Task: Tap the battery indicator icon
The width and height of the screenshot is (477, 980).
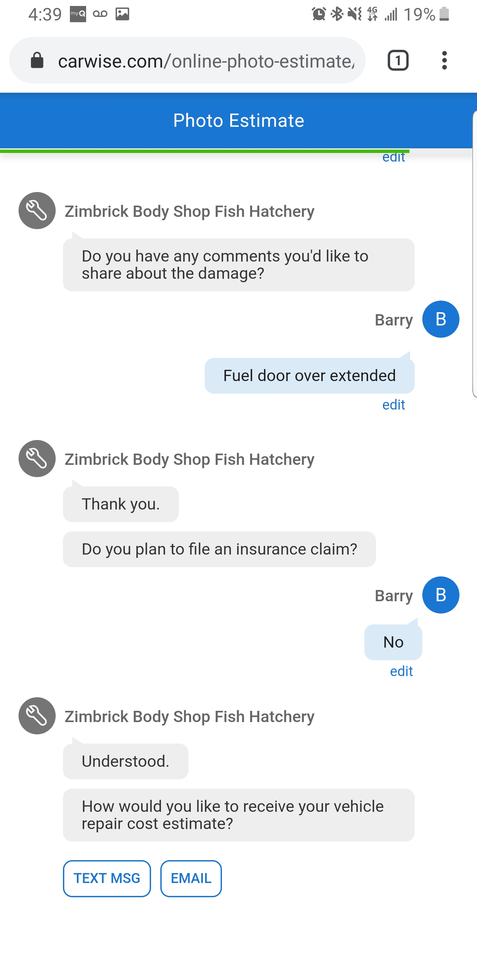Action: 444,15
